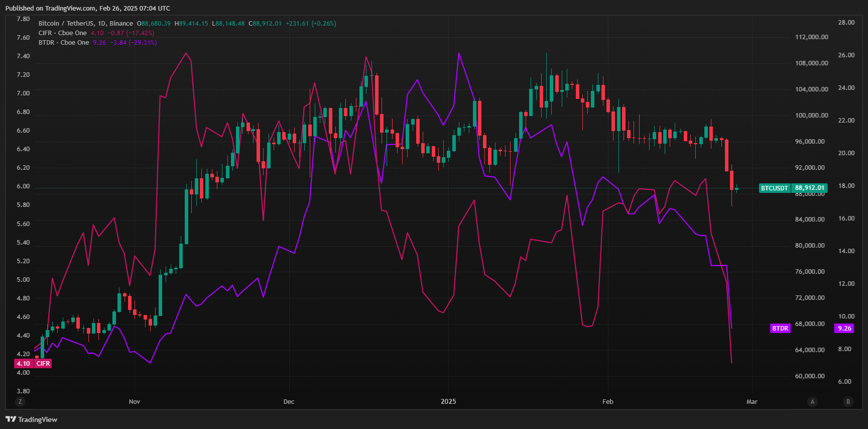Click the Feb label on time axis
The height and width of the screenshot is (429, 868).
point(607,402)
